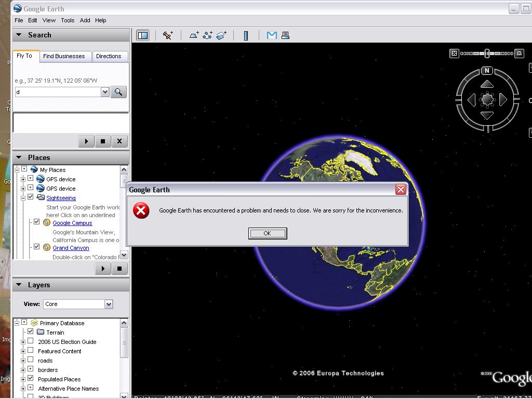Pan down with the compass arrow
The height and width of the screenshot is (399, 532).
(487, 116)
